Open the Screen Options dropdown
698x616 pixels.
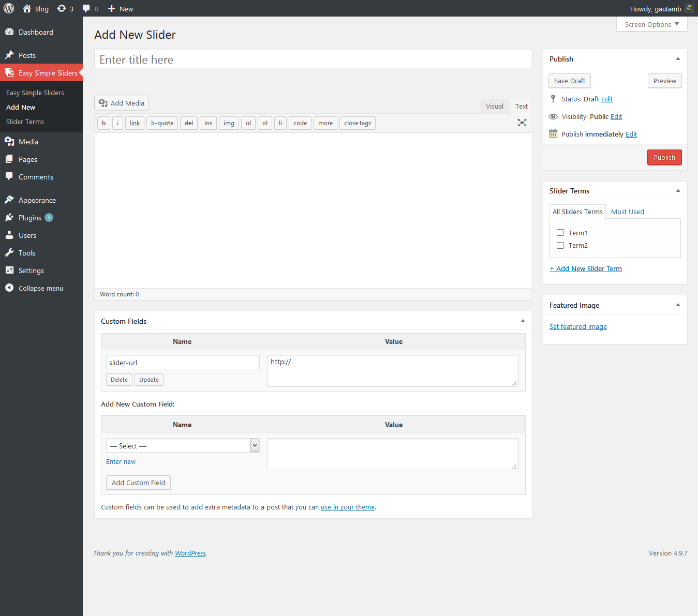(x=651, y=24)
